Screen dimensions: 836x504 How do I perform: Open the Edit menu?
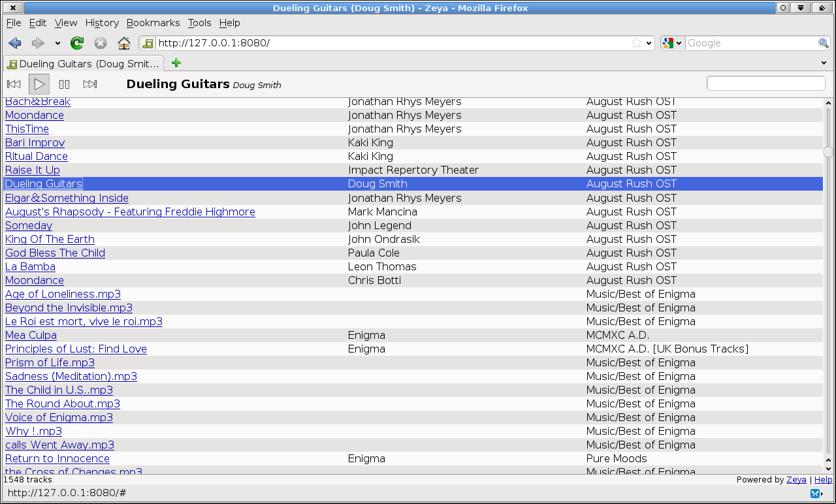click(38, 23)
